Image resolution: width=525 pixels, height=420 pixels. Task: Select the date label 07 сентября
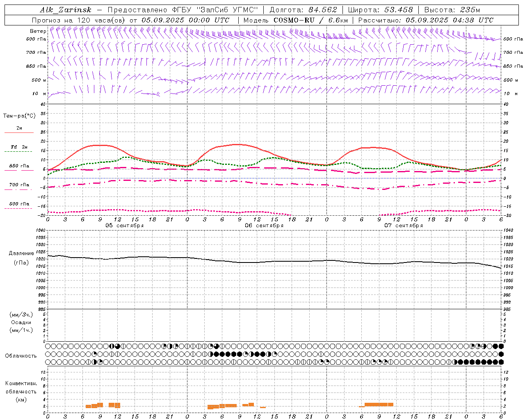pyautogui.click(x=404, y=226)
